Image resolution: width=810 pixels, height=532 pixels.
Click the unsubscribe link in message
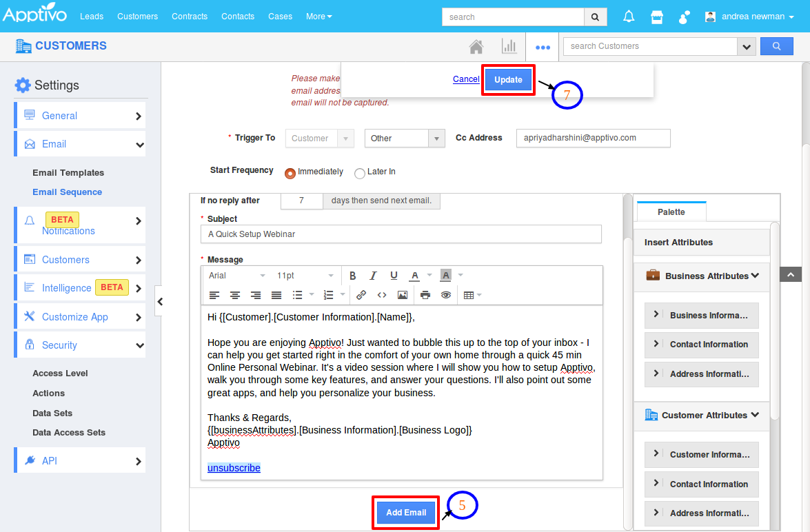(234, 468)
